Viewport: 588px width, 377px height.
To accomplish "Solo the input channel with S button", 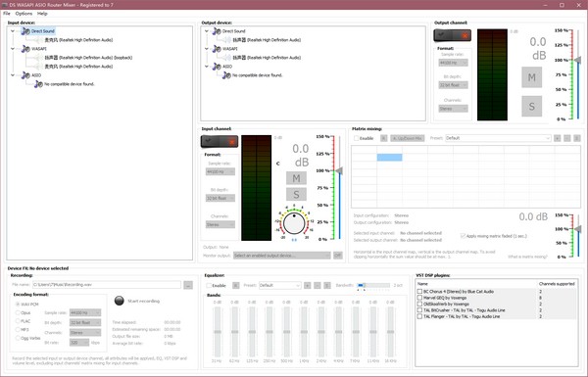I will [x=296, y=195].
